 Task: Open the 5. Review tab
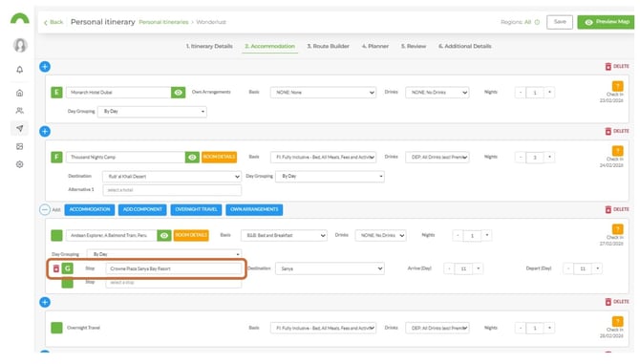pos(414,46)
